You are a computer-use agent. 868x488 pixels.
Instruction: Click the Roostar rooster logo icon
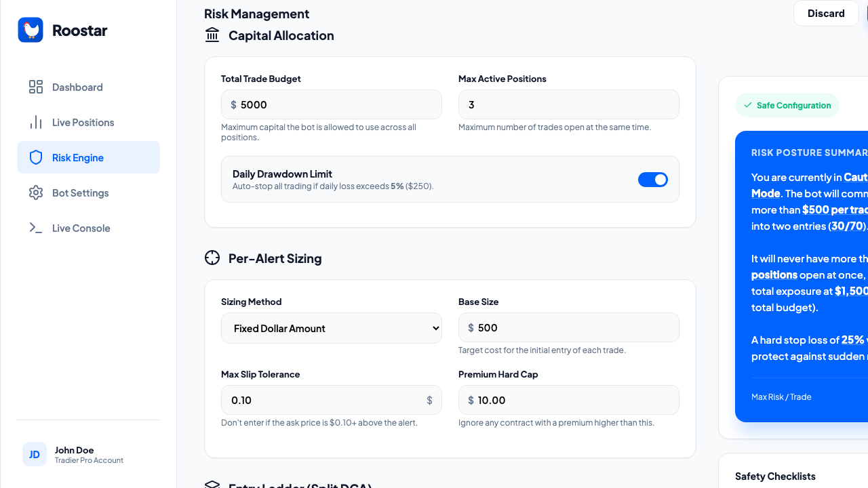pos(31,30)
